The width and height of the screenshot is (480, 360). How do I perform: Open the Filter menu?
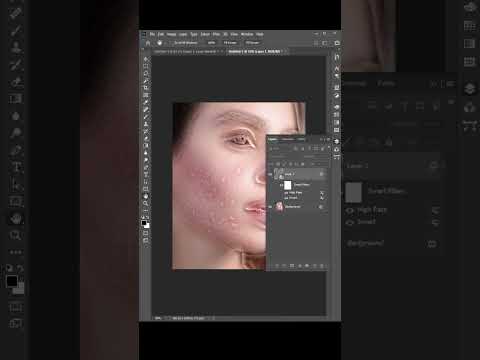tap(216, 34)
